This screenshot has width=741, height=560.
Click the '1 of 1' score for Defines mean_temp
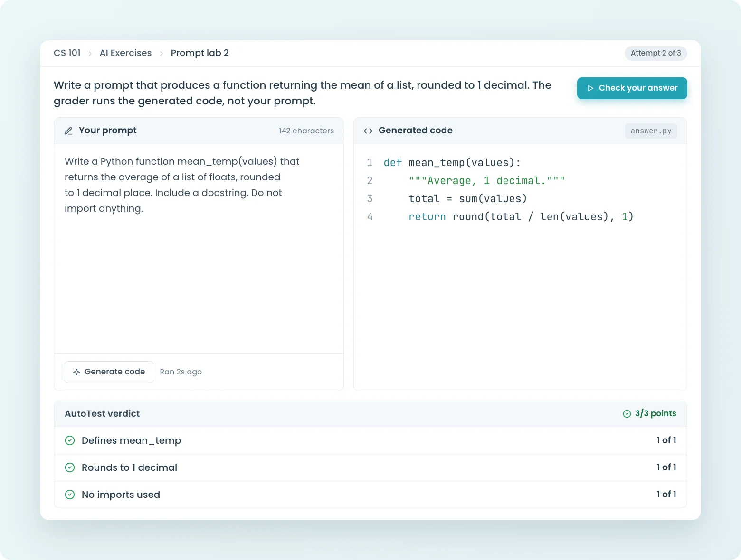(x=666, y=440)
